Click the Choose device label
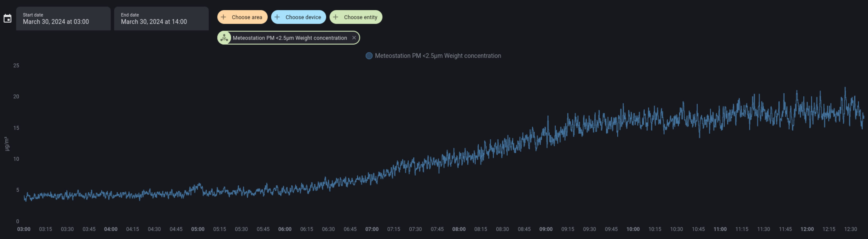 click(x=303, y=17)
